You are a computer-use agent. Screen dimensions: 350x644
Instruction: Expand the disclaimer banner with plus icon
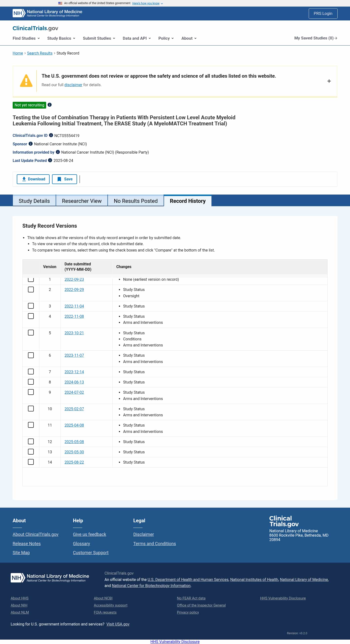coord(329,81)
